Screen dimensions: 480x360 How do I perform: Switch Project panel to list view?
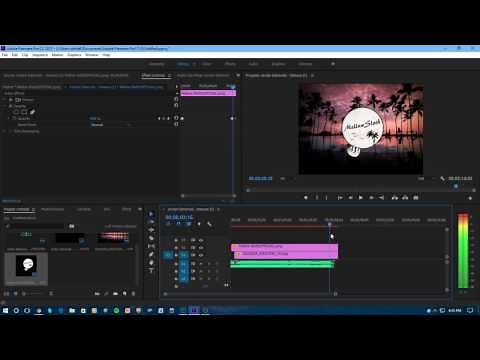click(x=6, y=294)
